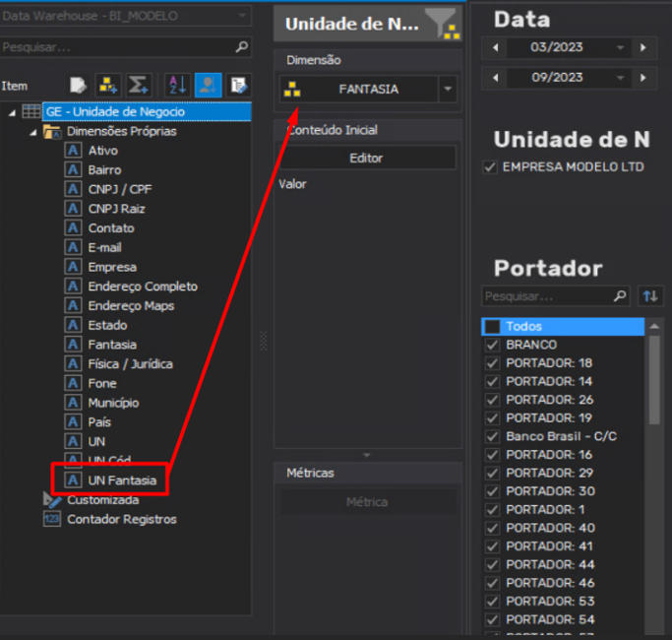Click the Conteúdo Inicial header
672x640 pixels.
pyautogui.click(x=368, y=130)
